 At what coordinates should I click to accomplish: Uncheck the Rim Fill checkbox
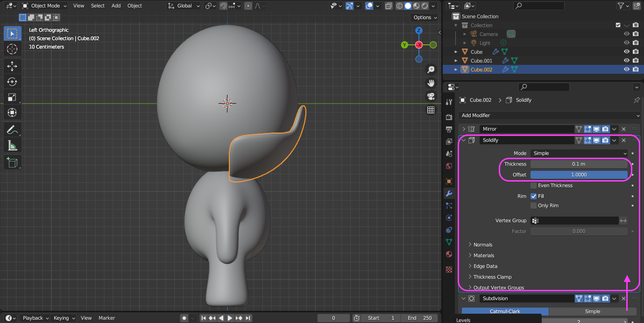point(533,197)
